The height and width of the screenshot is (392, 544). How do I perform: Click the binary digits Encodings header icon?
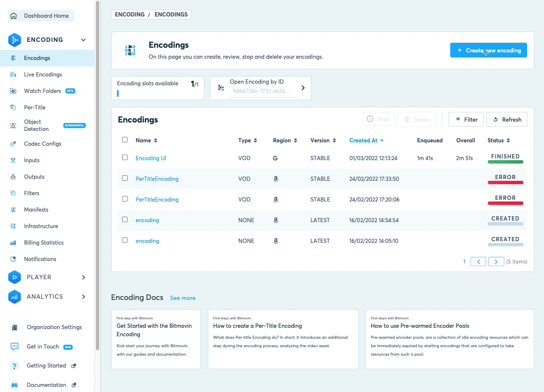pos(130,50)
